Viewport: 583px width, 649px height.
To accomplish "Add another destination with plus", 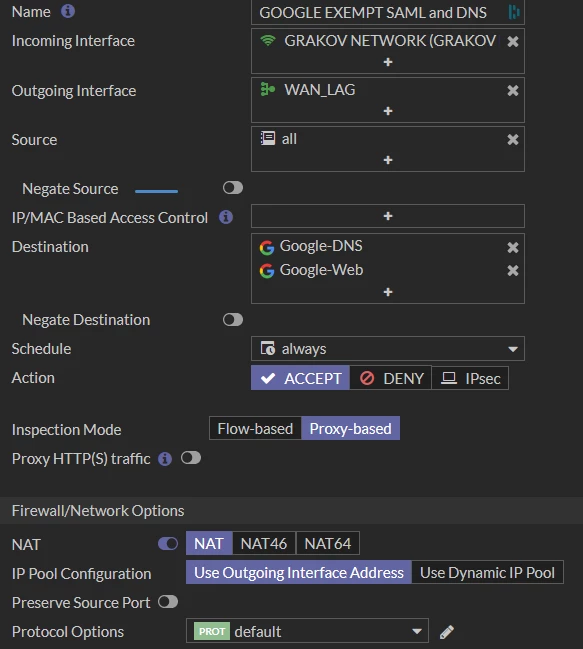I will click(x=388, y=292).
